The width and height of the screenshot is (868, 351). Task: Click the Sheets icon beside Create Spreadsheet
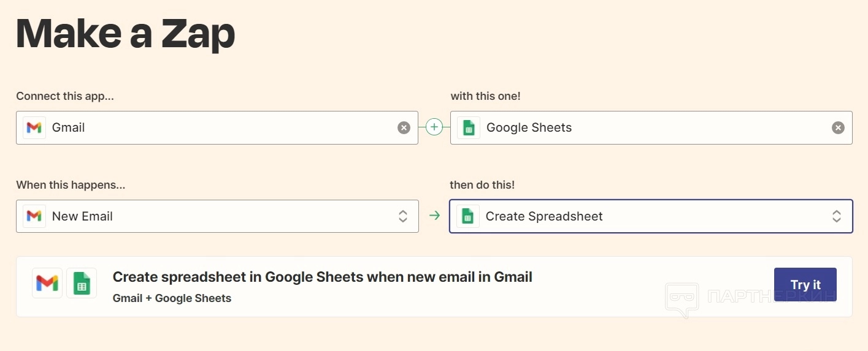[468, 216]
